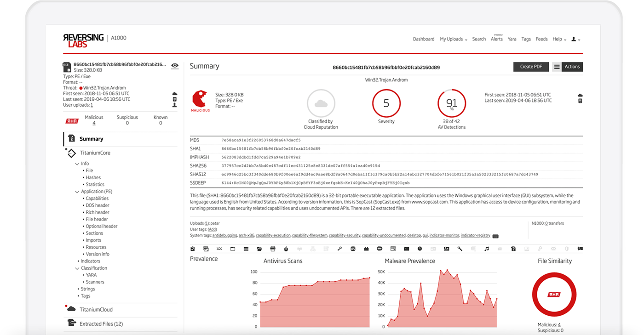Viewport: 644px width, 335px height.
Task: Click the Add user tags link
Action: click(212, 229)
